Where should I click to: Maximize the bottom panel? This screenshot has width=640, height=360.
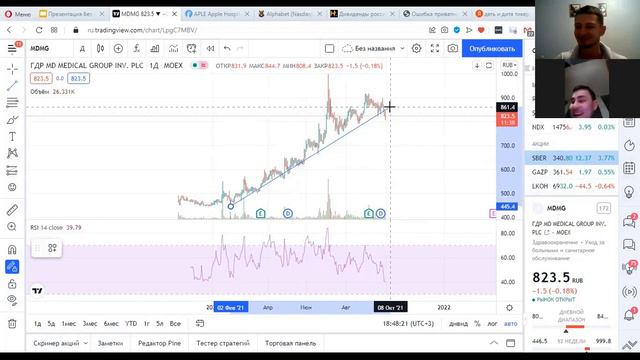point(511,343)
